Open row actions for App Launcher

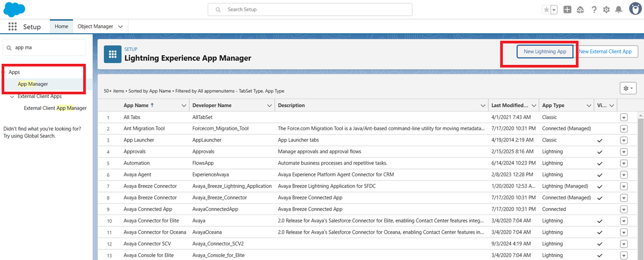pyautogui.click(x=624, y=140)
